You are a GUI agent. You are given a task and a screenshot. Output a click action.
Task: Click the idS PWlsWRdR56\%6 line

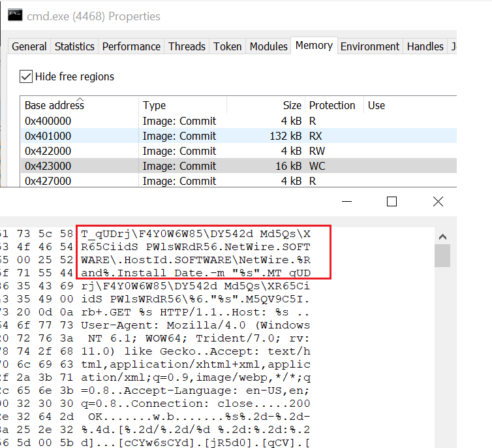(x=196, y=299)
